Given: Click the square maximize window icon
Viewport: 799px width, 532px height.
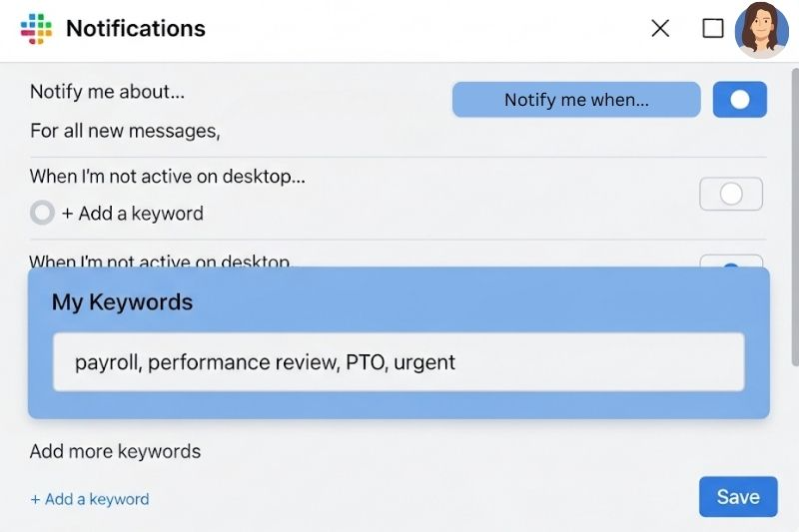Looking at the screenshot, I should 713,29.
